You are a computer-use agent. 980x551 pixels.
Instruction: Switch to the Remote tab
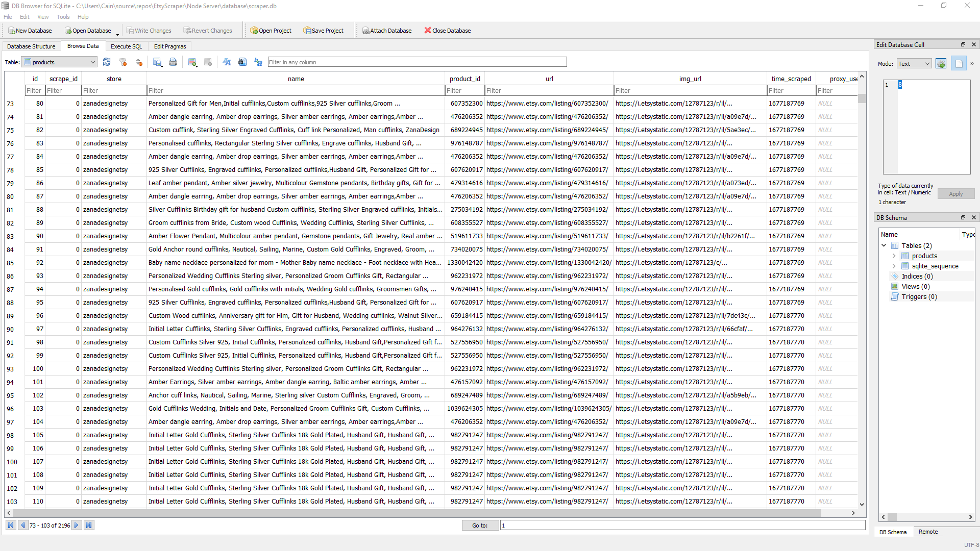tap(928, 532)
